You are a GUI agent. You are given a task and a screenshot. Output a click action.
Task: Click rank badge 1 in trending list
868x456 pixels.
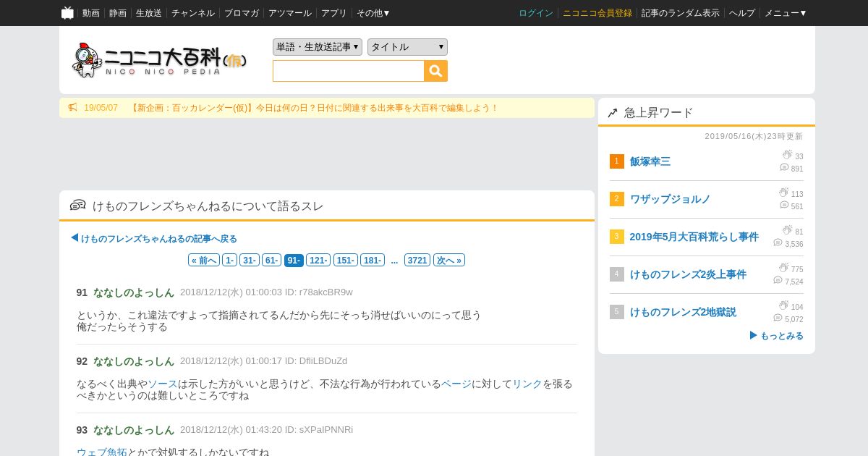(616, 161)
